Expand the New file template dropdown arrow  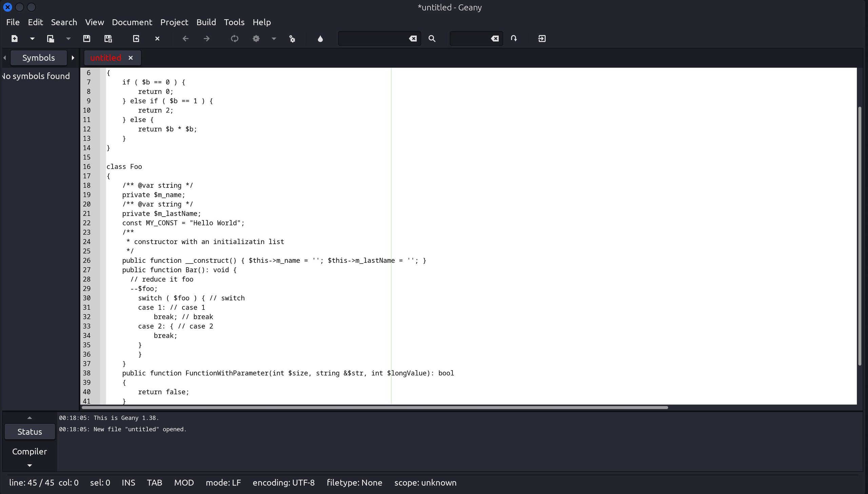[x=32, y=39]
